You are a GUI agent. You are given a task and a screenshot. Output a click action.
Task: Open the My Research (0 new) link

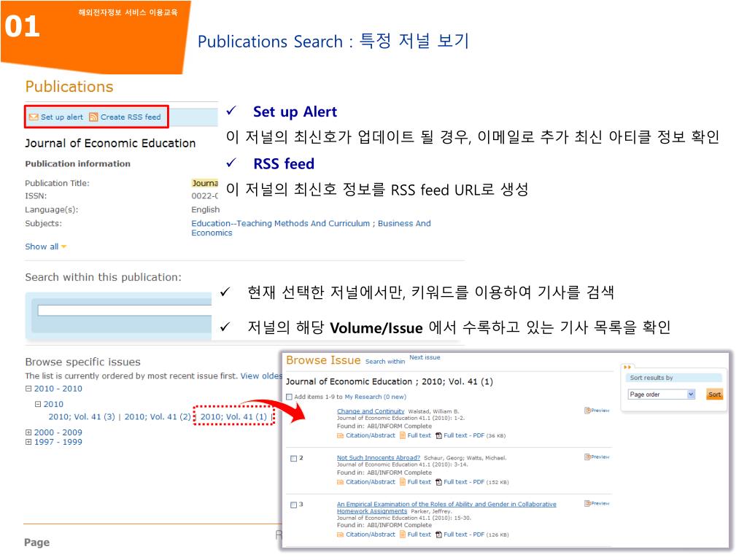pos(376,397)
